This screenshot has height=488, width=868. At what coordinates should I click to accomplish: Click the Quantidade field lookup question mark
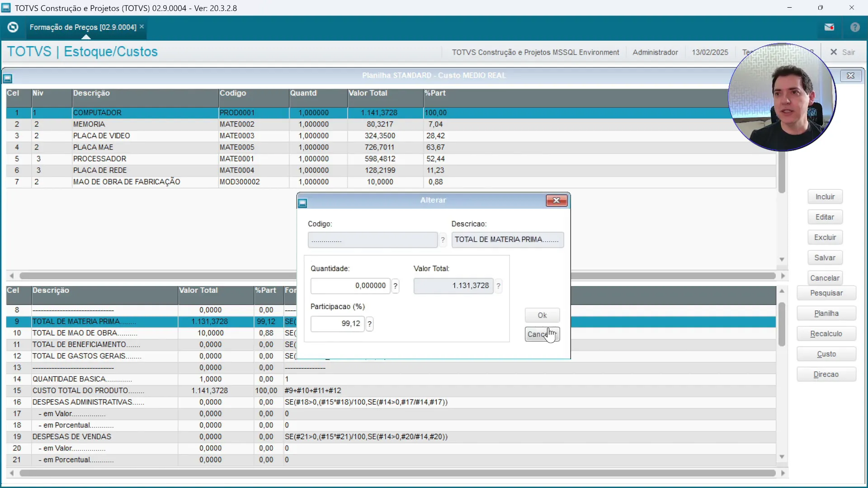(396, 286)
